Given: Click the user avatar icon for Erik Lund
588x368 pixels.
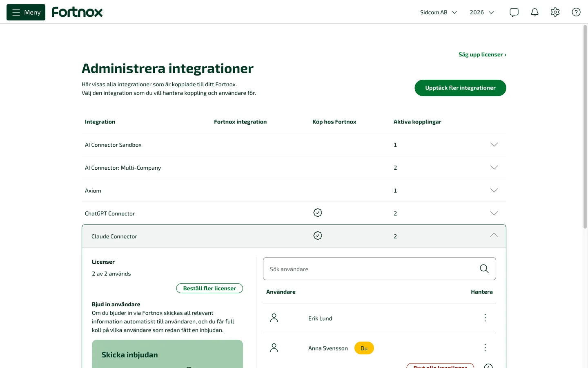Looking at the screenshot, I should tap(274, 318).
